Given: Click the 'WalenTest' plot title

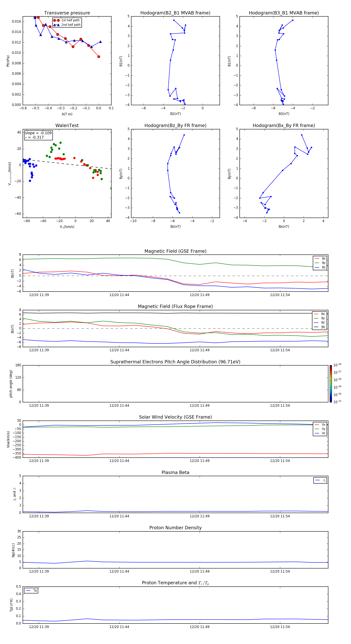Looking at the screenshot, I should point(67,125).
